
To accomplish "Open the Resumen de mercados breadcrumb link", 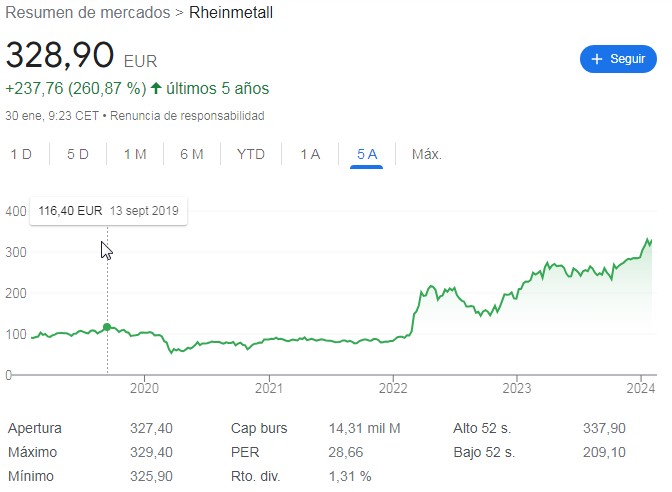I will (88, 12).
